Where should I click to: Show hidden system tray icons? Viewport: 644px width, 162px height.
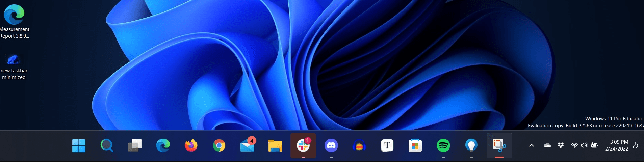[531, 145]
